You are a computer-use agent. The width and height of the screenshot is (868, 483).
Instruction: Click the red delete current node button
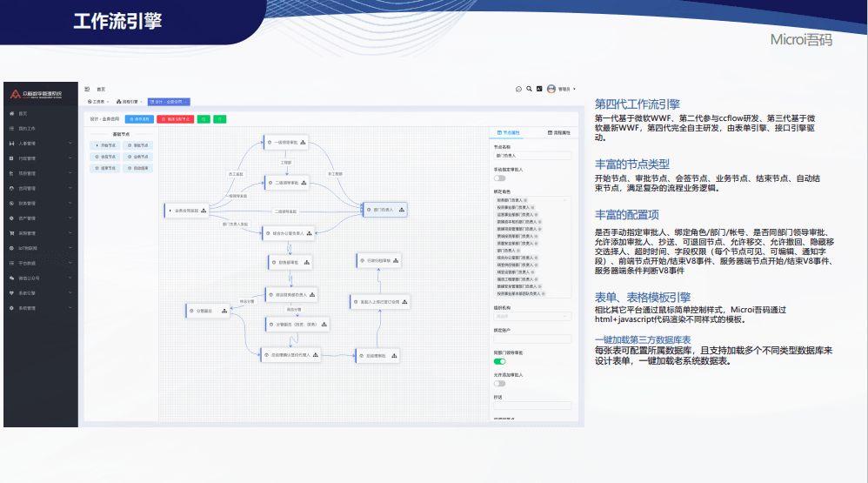point(176,119)
